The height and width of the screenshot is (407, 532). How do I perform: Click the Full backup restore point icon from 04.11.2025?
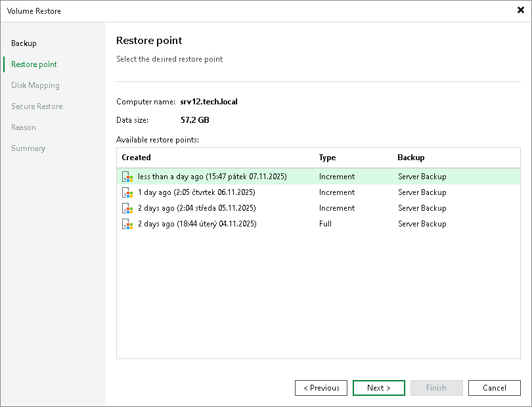coord(127,223)
